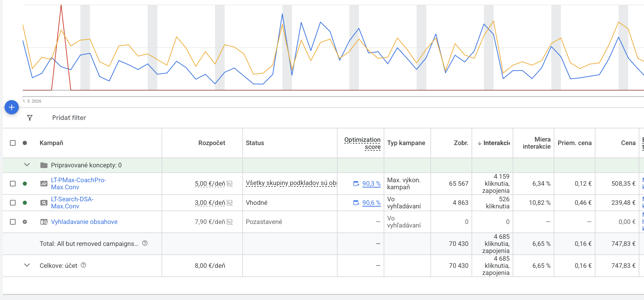The width and height of the screenshot is (644, 300).
Task: Click 7,90 €/deň budget value
Action: tap(210, 222)
